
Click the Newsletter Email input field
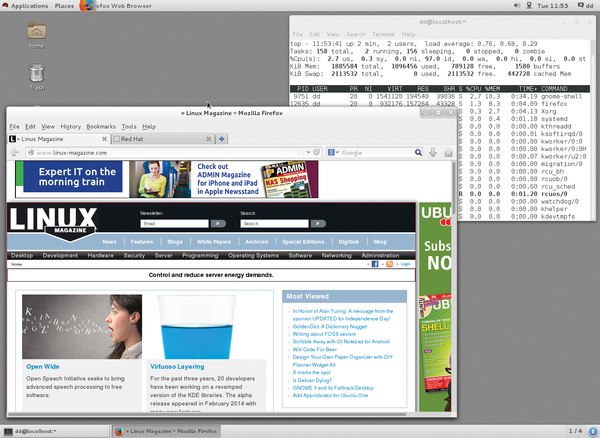click(174, 223)
